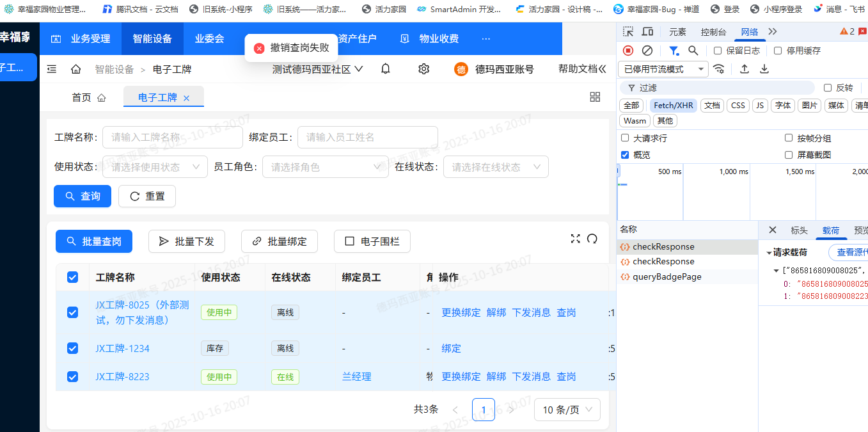Open the 使用状态 dropdown
The image size is (868, 432).
pos(155,167)
